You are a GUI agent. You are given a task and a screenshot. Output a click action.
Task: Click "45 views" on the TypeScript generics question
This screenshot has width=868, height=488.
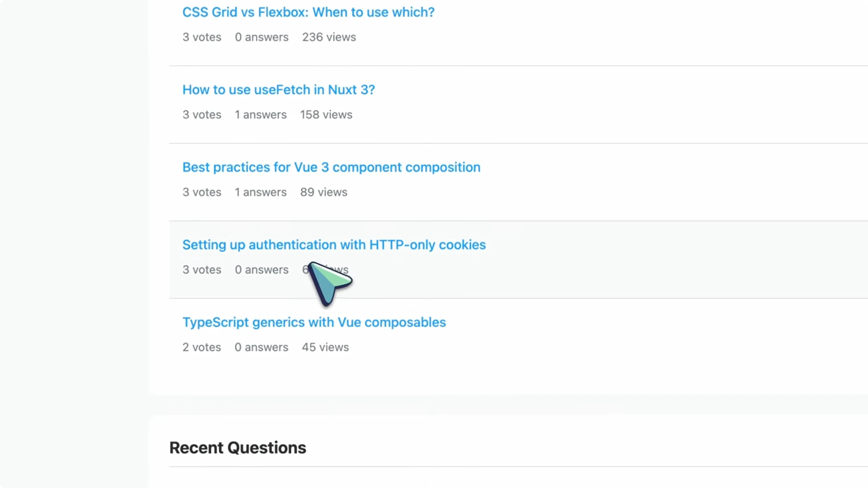(x=325, y=347)
